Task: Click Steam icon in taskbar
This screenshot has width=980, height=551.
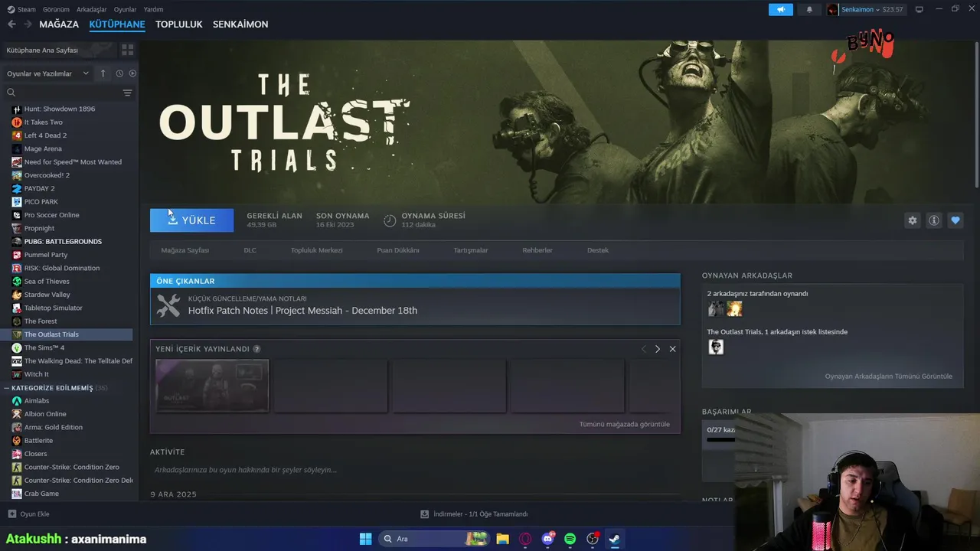Action: pyautogui.click(x=614, y=539)
